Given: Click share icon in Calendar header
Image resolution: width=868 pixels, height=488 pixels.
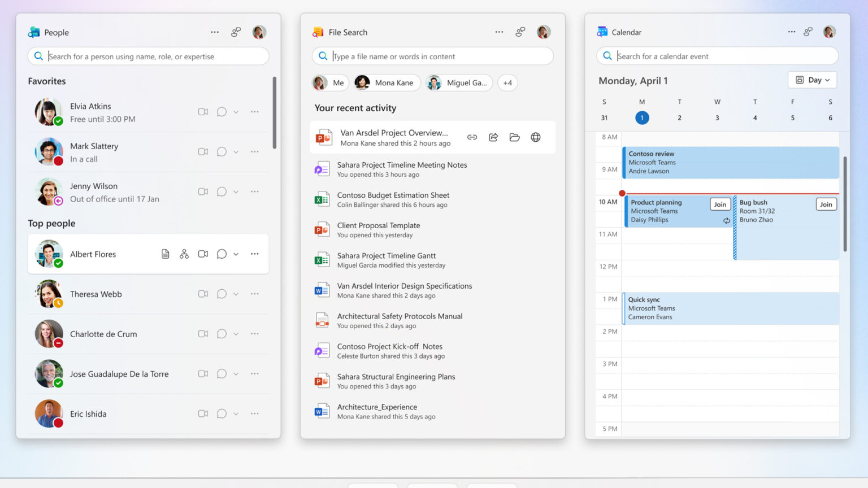Looking at the screenshot, I should (x=808, y=32).
